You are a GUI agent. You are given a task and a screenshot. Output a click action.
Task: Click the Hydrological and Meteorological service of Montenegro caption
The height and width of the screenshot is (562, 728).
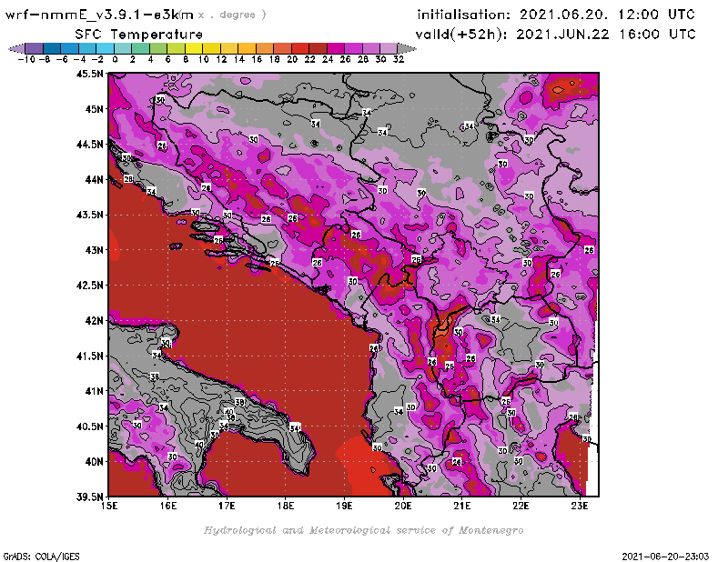tap(363, 530)
